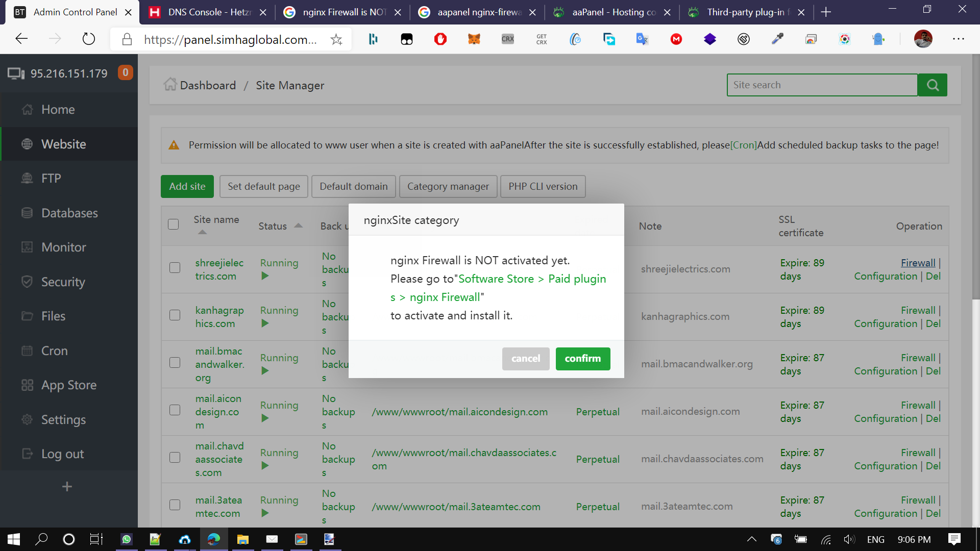Open the Databases sidebar menu
The width and height of the screenshot is (980, 551).
click(x=69, y=213)
